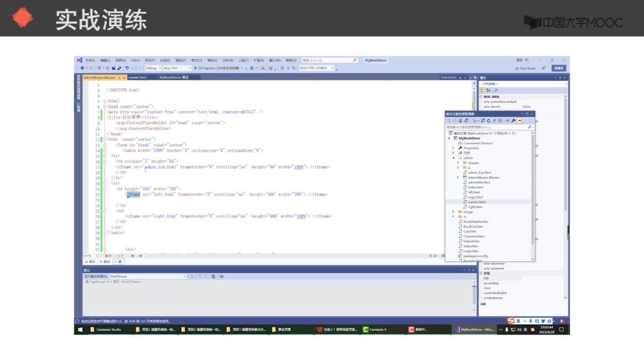The height and width of the screenshot is (362, 644).
Task: Select BookDetails.htm in Solution Explorer
Action: tap(475, 222)
